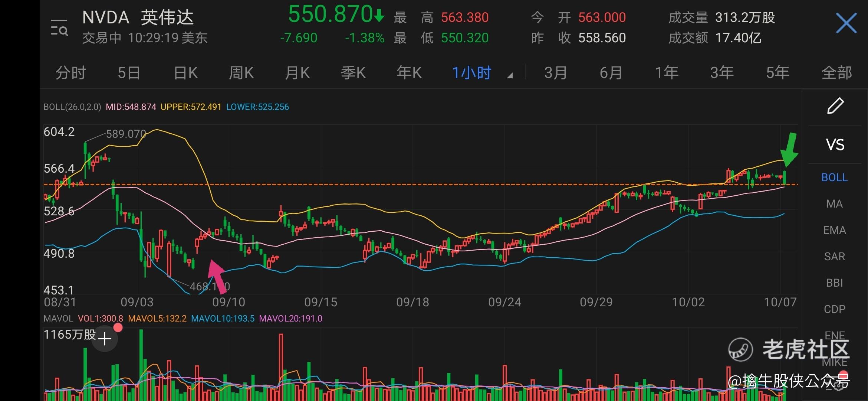Open the VS compare tool
Viewport: 868px width, 401px height.
pos(835,145)
